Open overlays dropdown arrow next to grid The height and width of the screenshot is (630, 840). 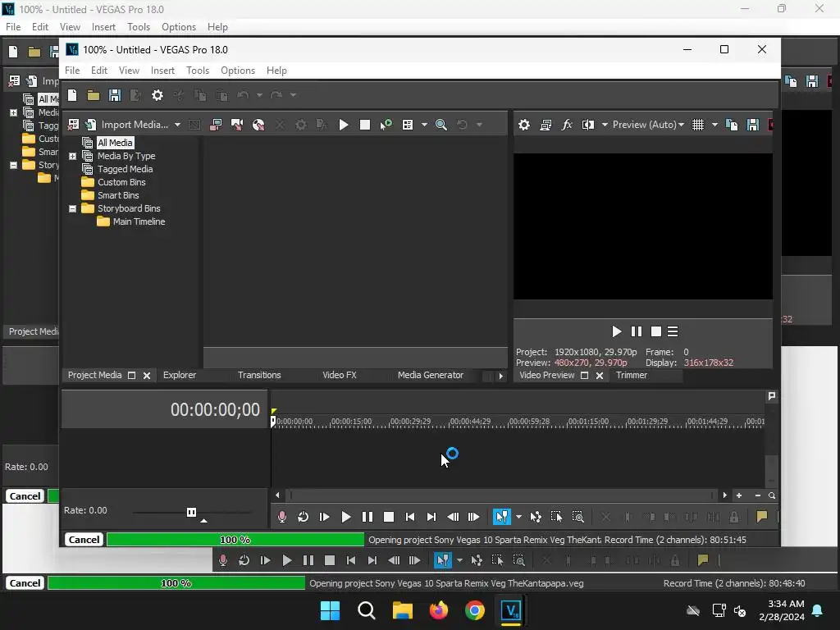coord(714,125)
